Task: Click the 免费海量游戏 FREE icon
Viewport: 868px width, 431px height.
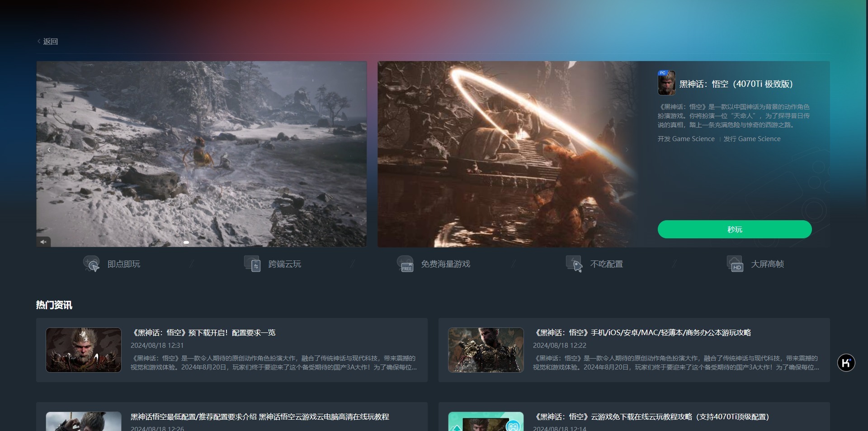Action: click(x=405, y=264)
